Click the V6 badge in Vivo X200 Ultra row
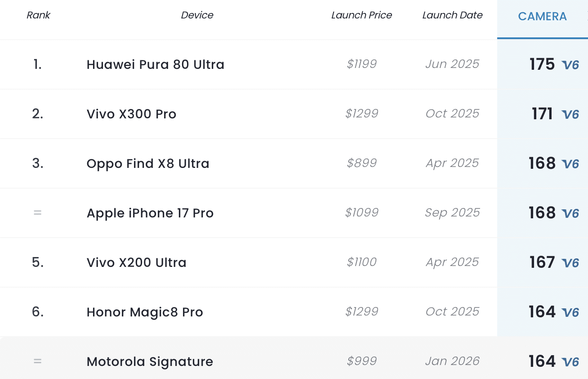The height and width of the screenshot is (379, 588). click(x=570, y=263)
